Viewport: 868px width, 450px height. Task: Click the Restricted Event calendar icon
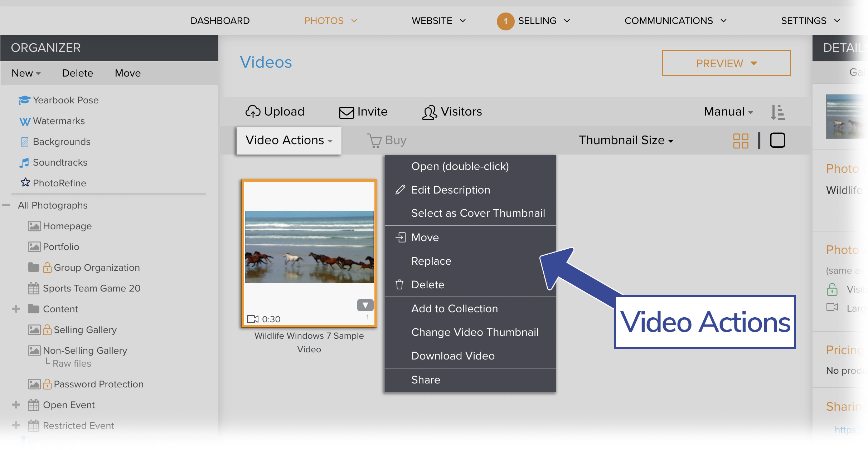[x=34, y=425]
